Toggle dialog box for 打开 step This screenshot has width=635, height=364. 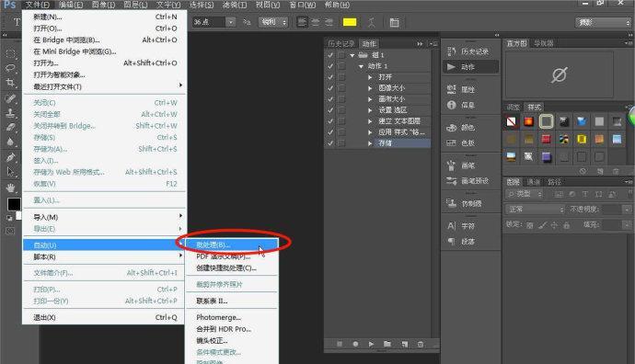pyautogui.click(x=341, y=77)
